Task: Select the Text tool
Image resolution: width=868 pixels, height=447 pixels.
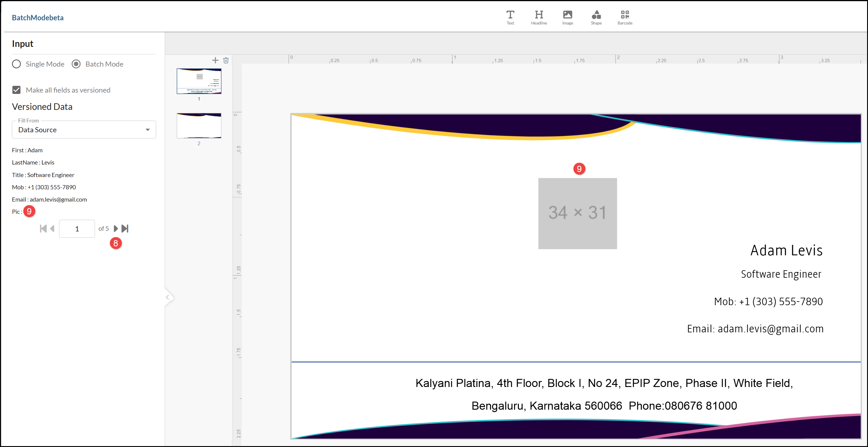Action: pos(510,17)
